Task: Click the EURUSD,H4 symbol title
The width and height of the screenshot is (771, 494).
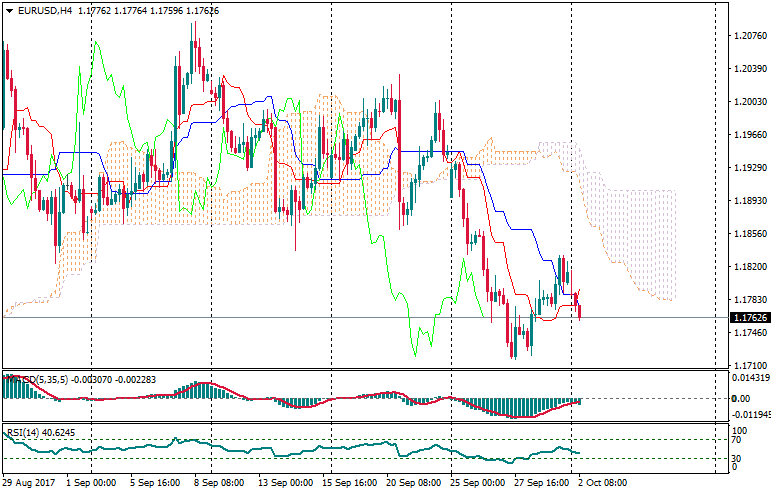Action: [x=45, y=10]
